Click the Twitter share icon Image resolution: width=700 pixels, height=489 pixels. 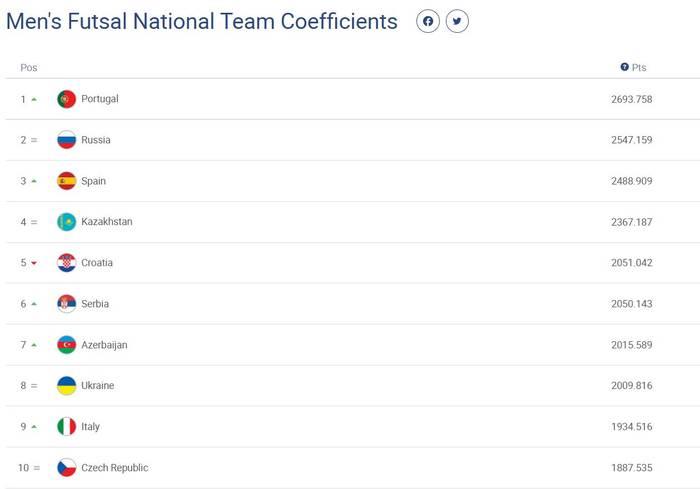457,21
